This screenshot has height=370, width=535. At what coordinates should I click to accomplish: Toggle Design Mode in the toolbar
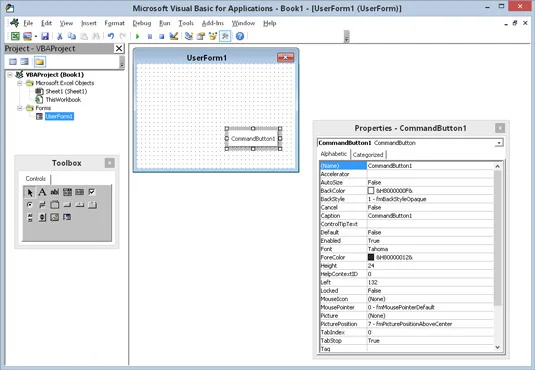coord(174,36)
